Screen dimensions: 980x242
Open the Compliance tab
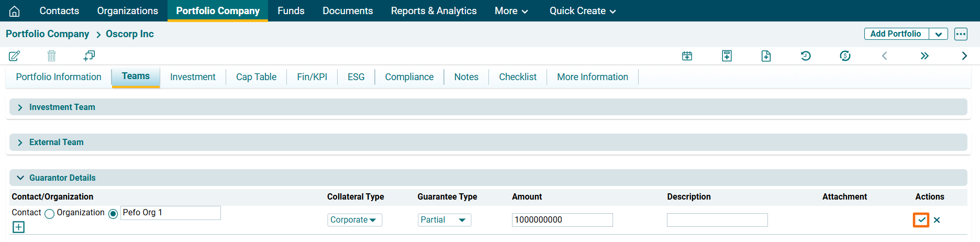(409, 77)
